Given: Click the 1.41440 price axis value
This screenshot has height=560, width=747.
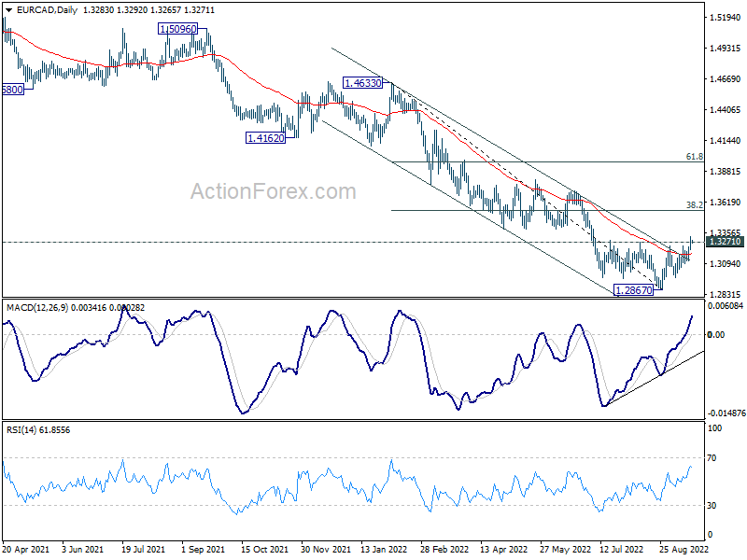Looking at the screenshot, I should point(726,141).
